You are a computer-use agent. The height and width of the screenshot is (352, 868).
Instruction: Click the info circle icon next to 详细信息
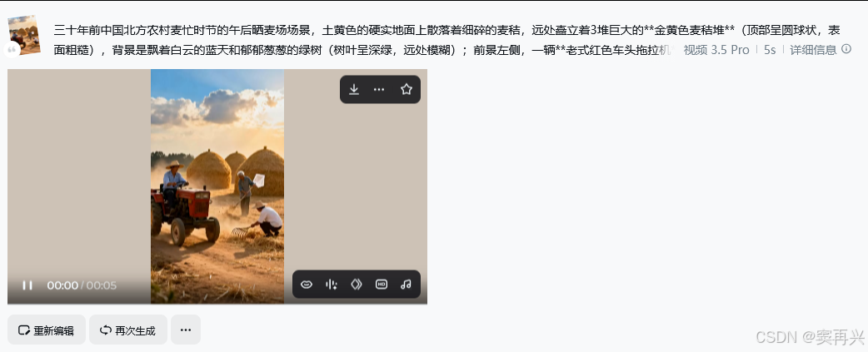click(846, 48)
